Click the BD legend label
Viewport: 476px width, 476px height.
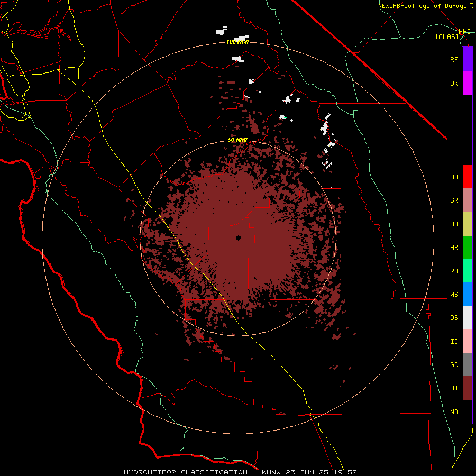454,224
